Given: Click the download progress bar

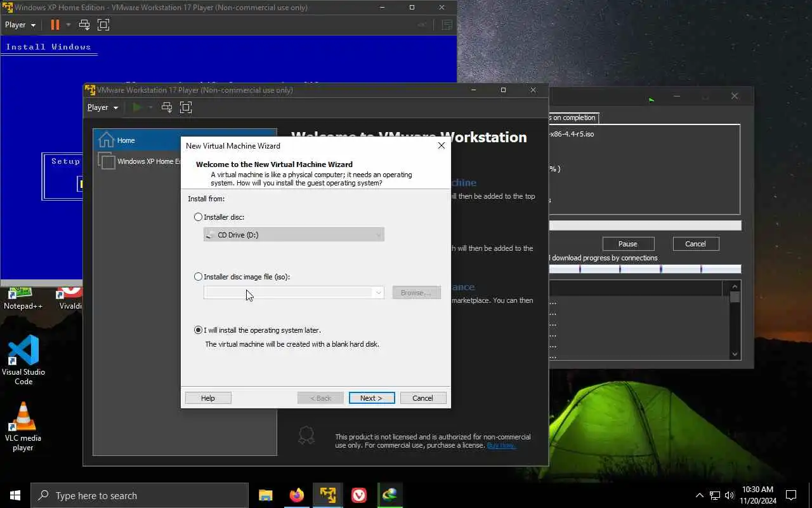Looking at the screenshot, I should point(645,225).
